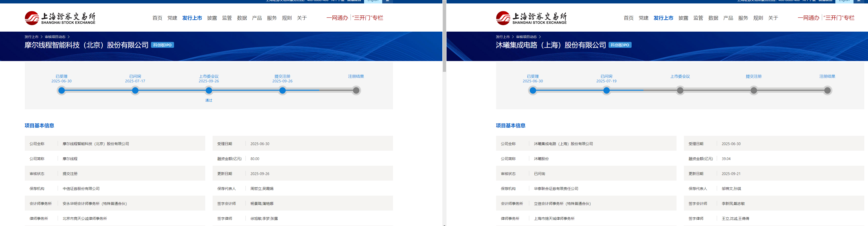Viewport: 868px width, 226px height.
Task: Open the "三开门"专栏 link on the 摩尔线程 page
Action: 368,18
